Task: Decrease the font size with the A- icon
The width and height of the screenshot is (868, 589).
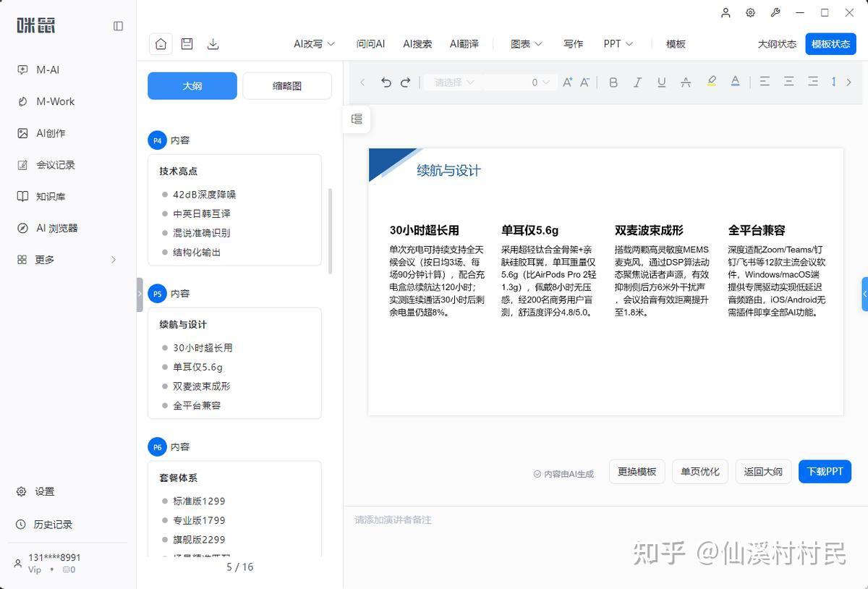Action: (x=584, y=82)
